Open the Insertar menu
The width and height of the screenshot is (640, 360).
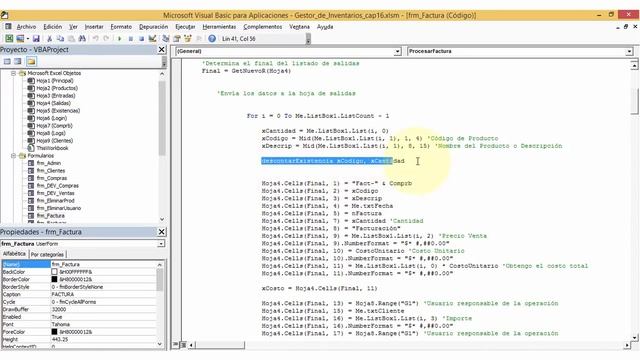[94, 27]
